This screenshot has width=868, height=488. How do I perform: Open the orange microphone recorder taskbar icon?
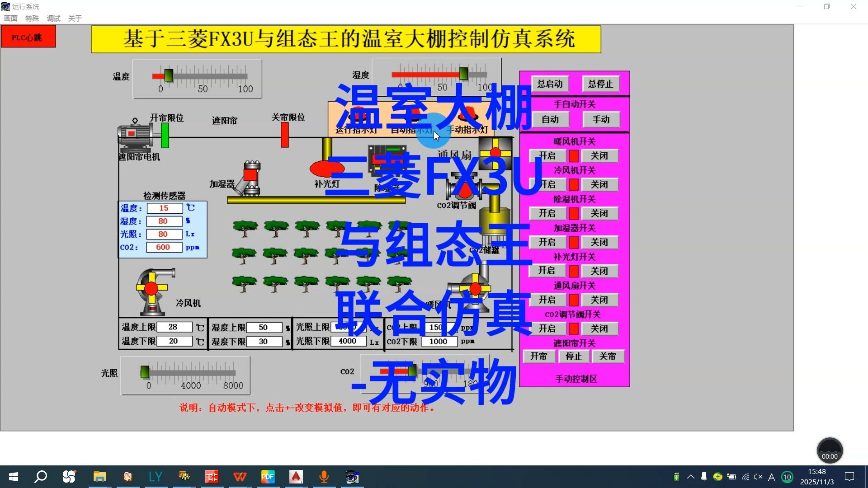point(324,477)
